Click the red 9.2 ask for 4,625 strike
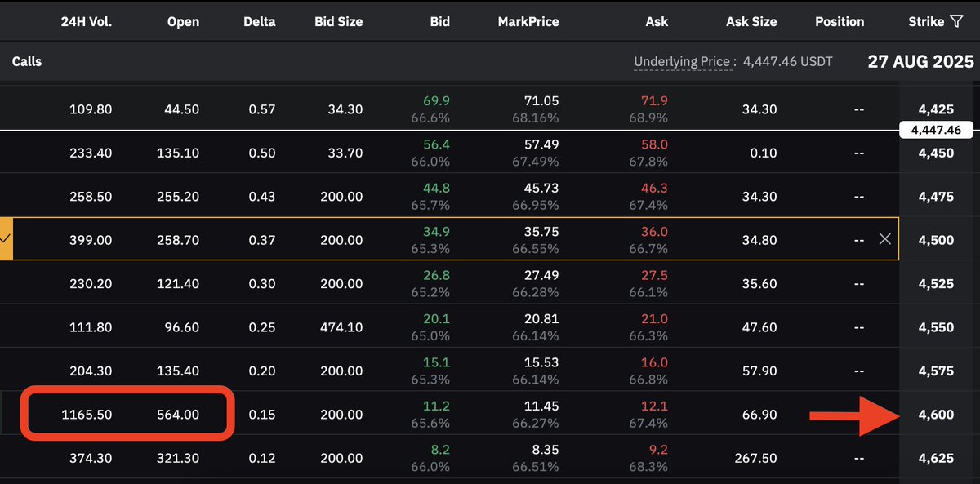Screen dimensions: 980x484 tap(658, 451)
